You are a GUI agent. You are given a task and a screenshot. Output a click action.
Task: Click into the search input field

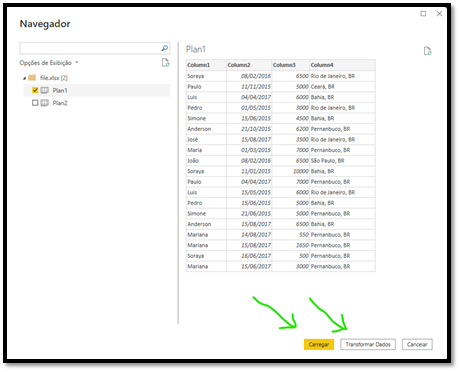tap(90, 48)
